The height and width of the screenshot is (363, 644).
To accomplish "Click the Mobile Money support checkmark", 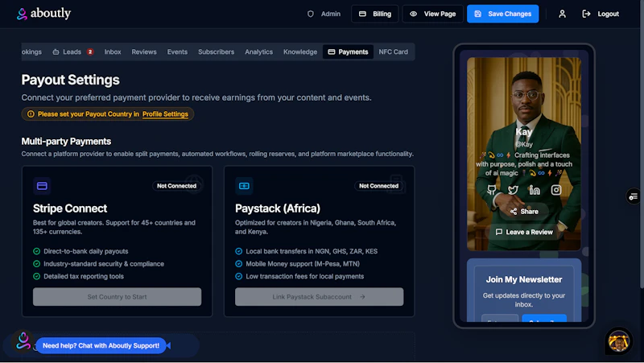I will coord(238,264).
